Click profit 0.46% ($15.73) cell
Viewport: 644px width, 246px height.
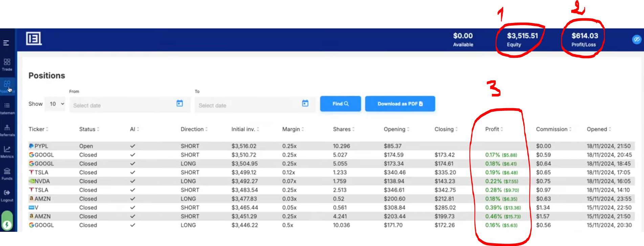503,216
